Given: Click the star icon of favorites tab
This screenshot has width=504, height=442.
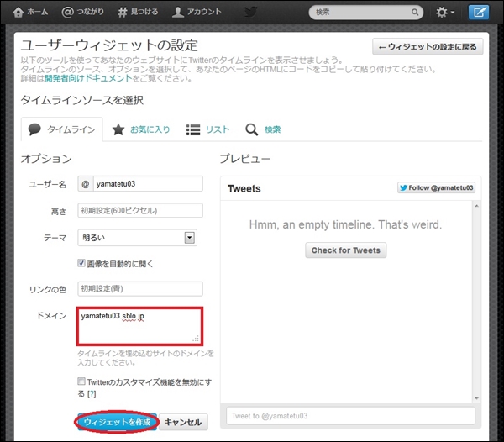Looking at the screenshot, I should coord(118,129).
